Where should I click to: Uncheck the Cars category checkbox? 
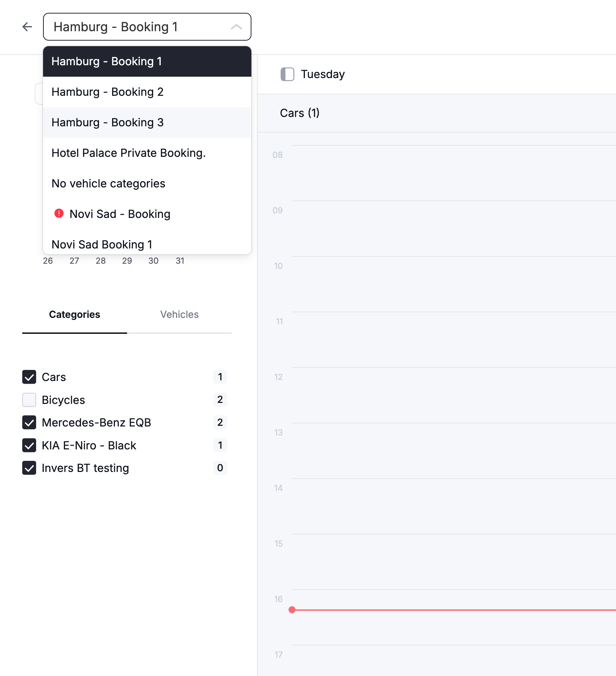coord(29,377)
